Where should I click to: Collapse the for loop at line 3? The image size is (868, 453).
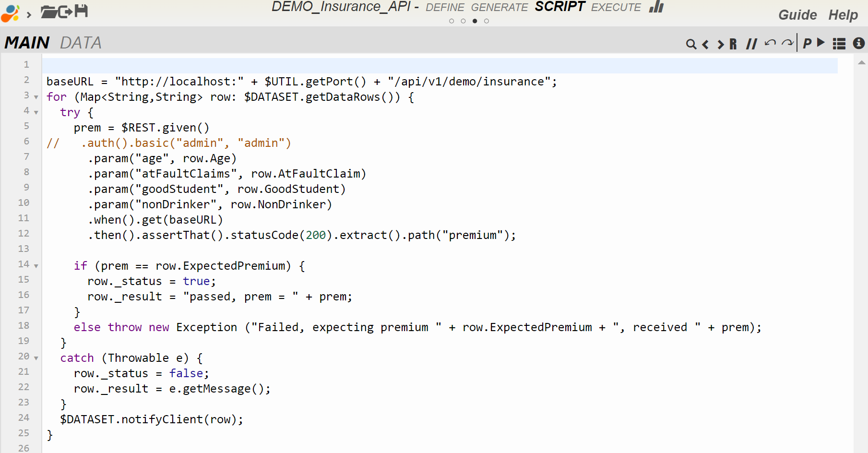point(36,97)
